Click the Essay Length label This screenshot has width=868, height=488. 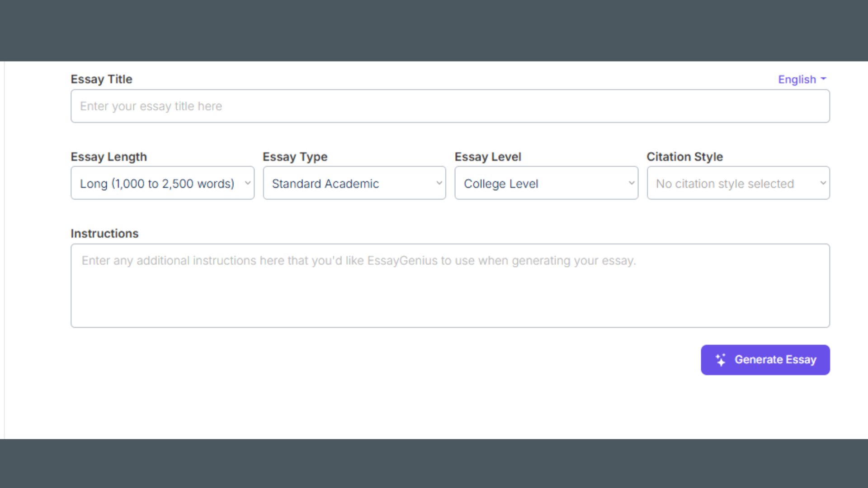(108, 157)
